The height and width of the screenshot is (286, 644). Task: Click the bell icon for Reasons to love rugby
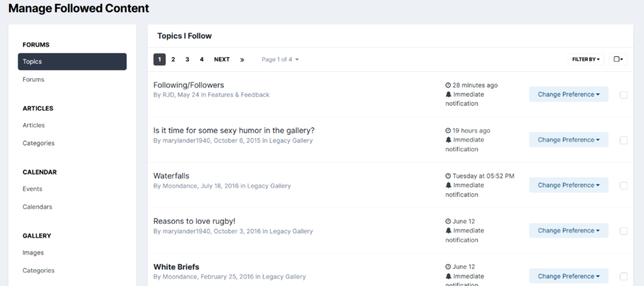(448, 231)
